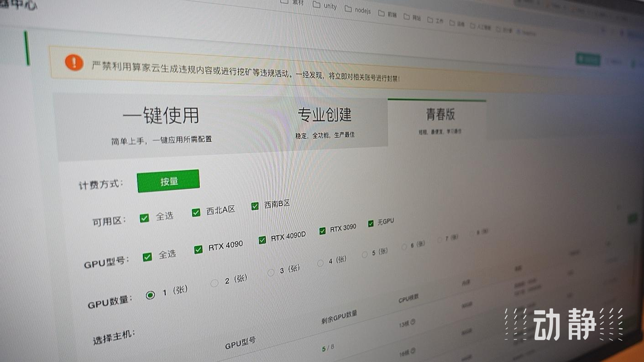Image resolution: width=644 pixels, height=362 pixels.
Task: Click info icon next to 13核
Action: (413, 322)
